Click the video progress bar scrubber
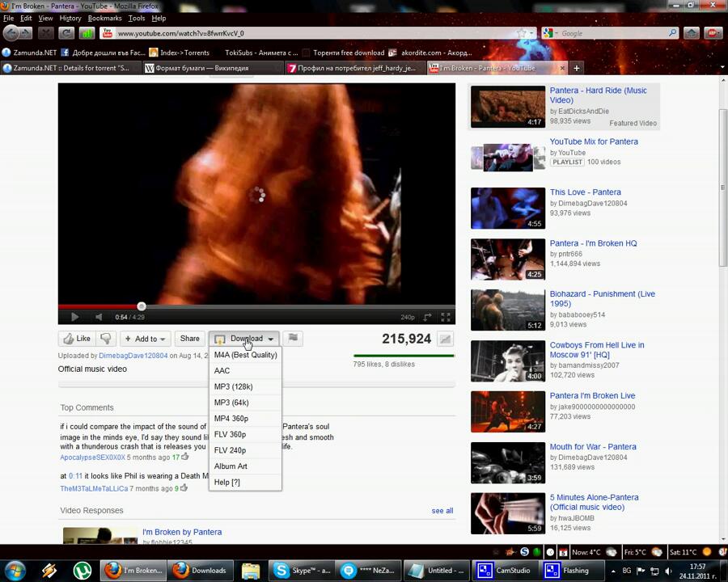 142,306
